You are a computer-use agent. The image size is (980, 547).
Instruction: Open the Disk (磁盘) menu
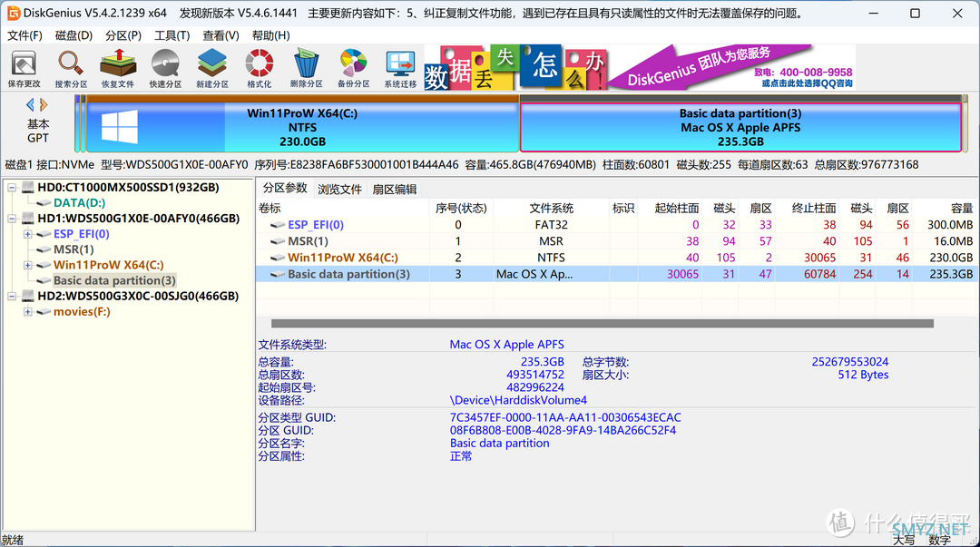pos(73,35)
